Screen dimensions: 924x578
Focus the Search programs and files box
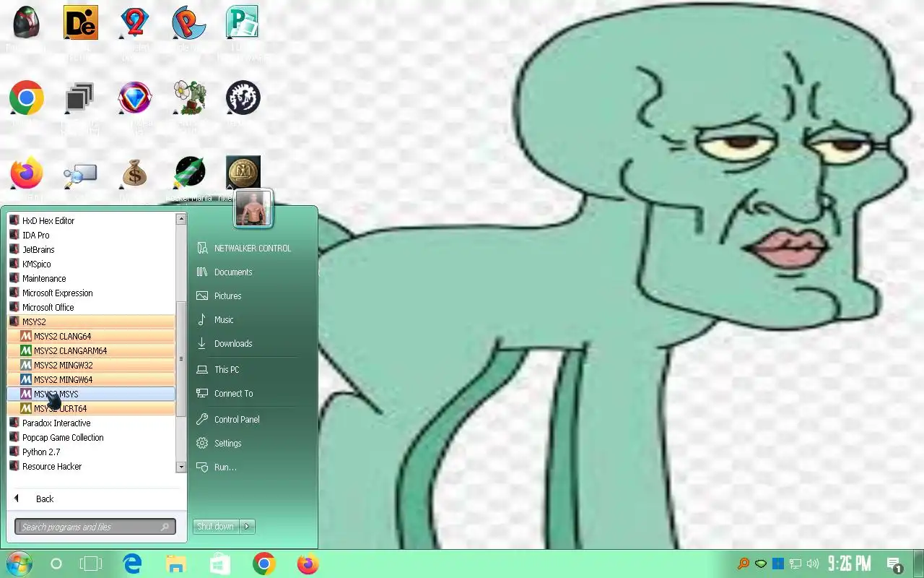point(95,527)
